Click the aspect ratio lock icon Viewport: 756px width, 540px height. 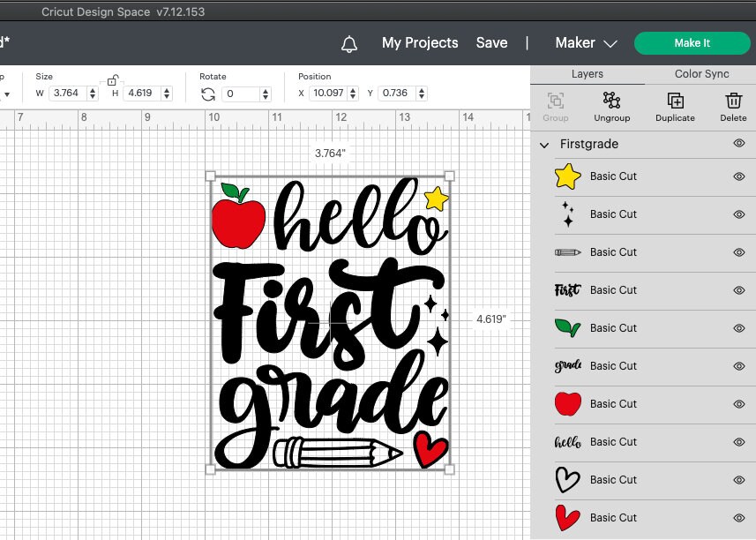pyautogui.click(x=113, y=79)
